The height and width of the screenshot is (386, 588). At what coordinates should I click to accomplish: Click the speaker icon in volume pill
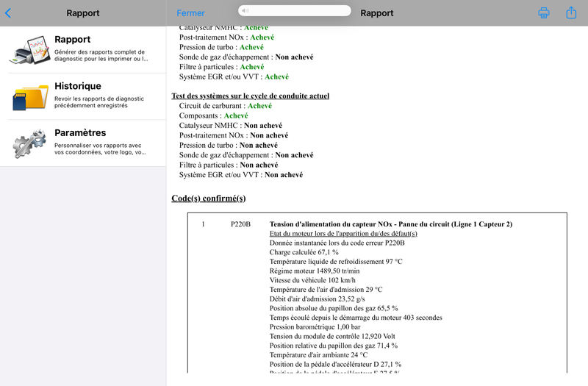[245, 10]
